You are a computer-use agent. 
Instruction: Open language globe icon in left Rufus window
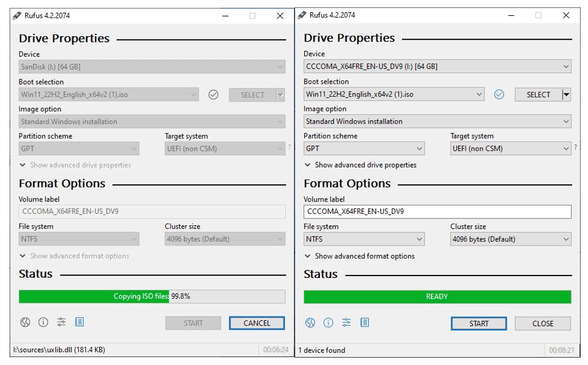(25, 322)
